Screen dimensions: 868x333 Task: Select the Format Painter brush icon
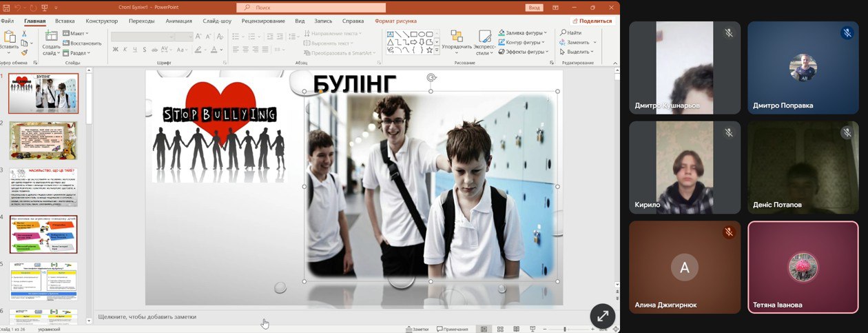pos(25,52)
